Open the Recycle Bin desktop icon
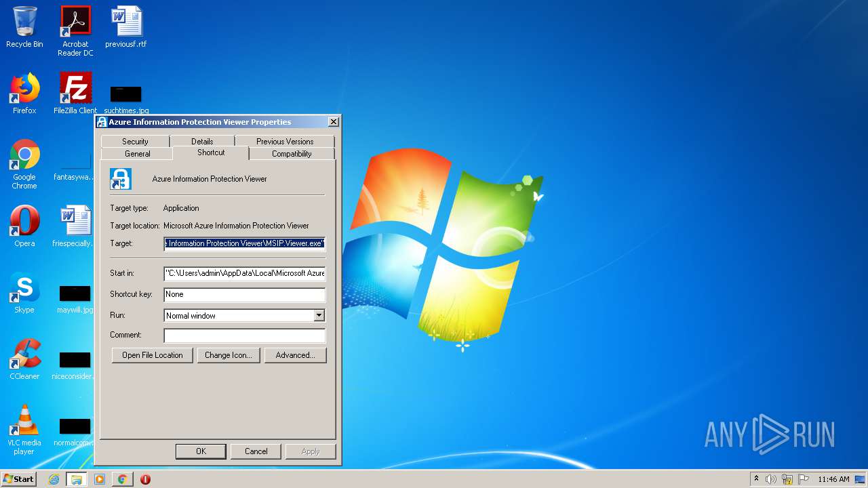868x488 pixels. tap(24, 27)
